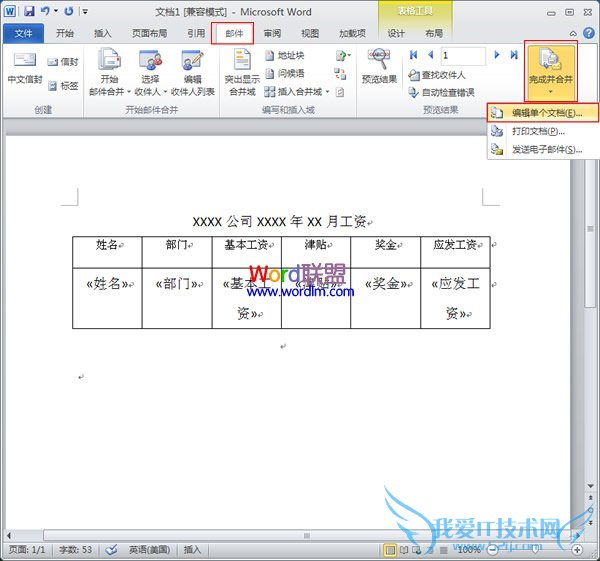The height and width of the screenshot is (561, 600).
Task: Click the document title XXXX 公司 line
Action: pyautogui.click(x=280, y=222)
